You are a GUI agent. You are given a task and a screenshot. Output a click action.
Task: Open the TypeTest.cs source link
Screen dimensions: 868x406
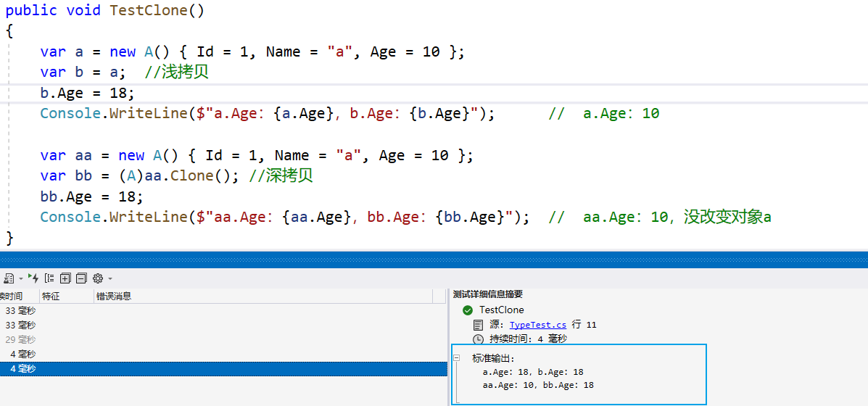[x=537, y=325]
